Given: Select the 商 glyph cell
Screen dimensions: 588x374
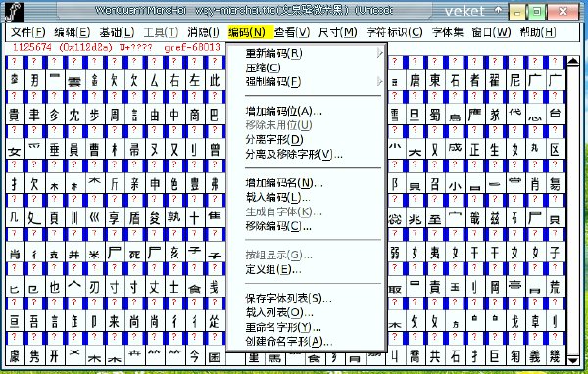Looking at the screenshot, I should pyautogui.click(x=194, y=115).
